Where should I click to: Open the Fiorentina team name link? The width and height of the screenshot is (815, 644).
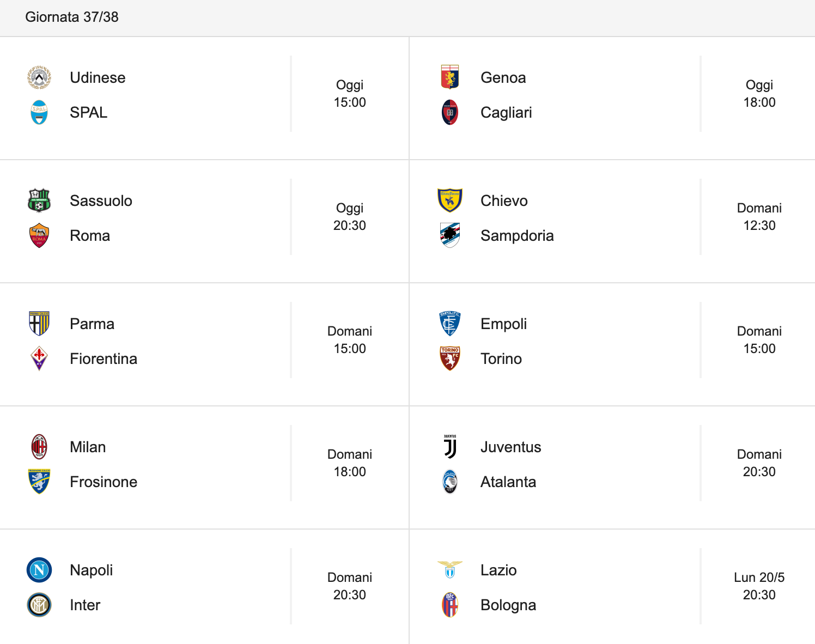[104, 359]
